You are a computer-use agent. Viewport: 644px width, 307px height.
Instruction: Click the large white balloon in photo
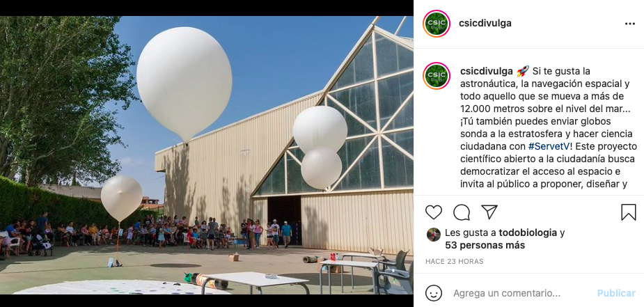pyautogui.click(x=184, y=84)
